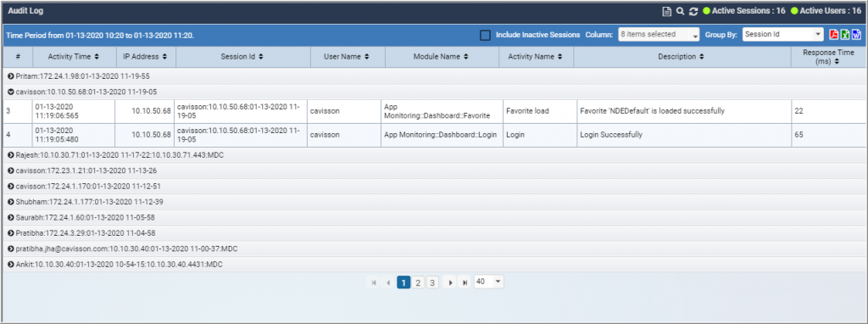Go to first page of results
The width and height of the screenshot is (868, 324).
(x=374, y=282)
